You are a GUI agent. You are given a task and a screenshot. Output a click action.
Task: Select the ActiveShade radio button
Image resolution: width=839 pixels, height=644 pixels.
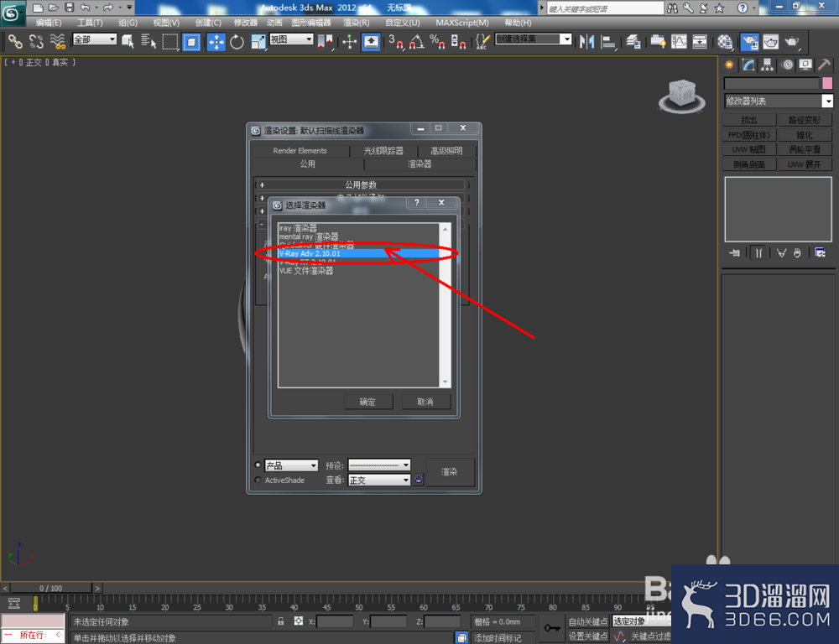tap(258, 480)
